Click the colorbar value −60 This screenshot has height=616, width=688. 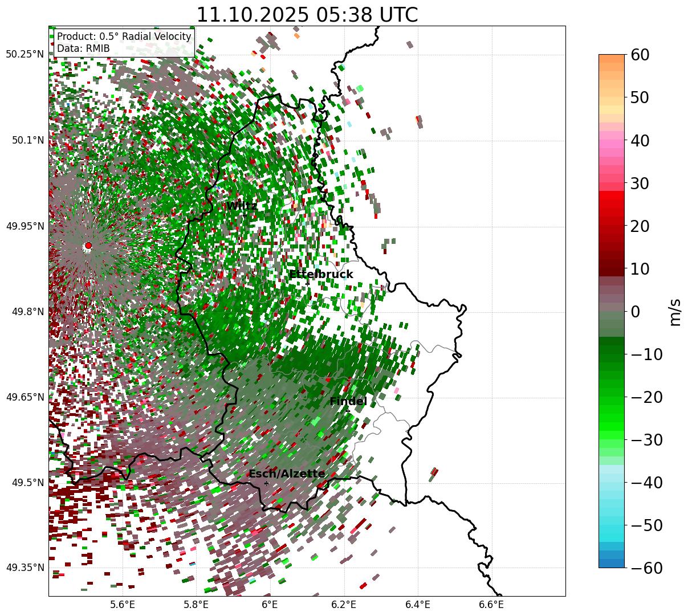coord(646,568)
